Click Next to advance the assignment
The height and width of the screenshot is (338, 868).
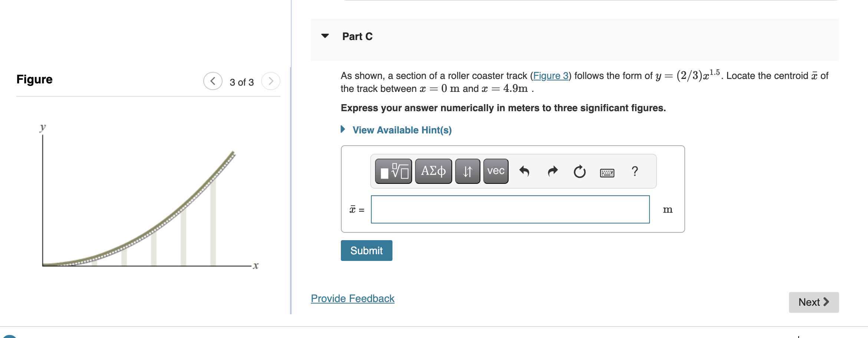813,302
